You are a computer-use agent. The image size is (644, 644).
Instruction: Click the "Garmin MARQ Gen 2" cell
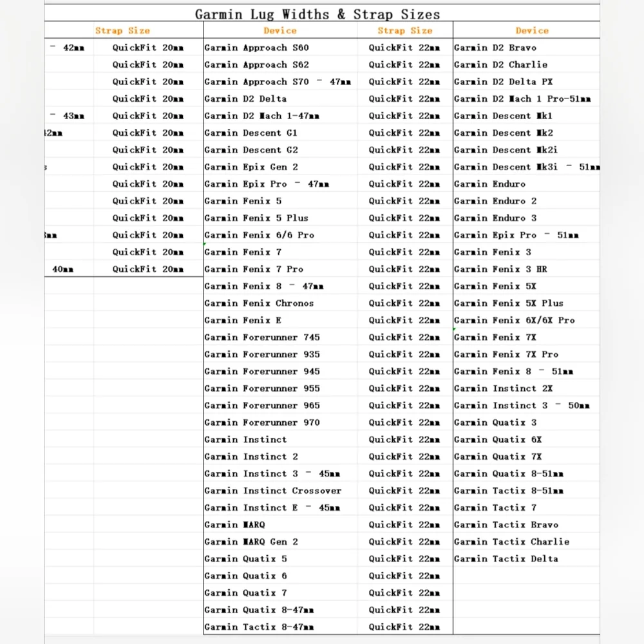281,542
